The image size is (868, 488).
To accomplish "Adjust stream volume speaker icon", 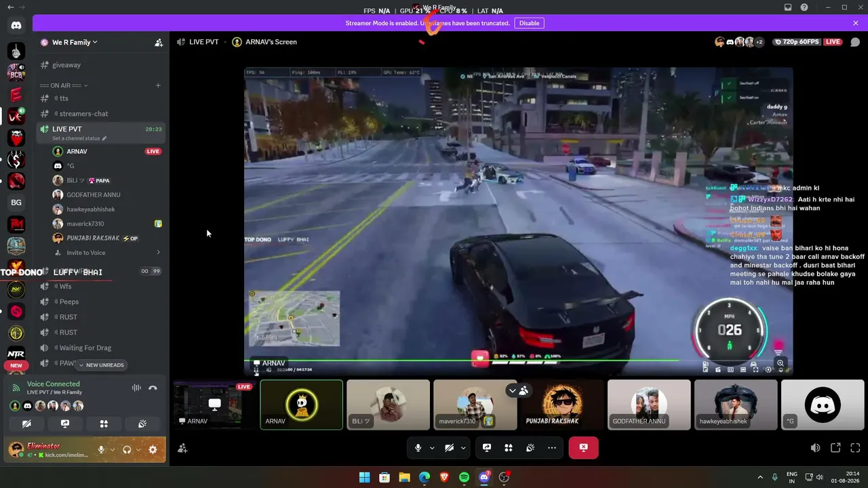I will click(x=815, y=448).
